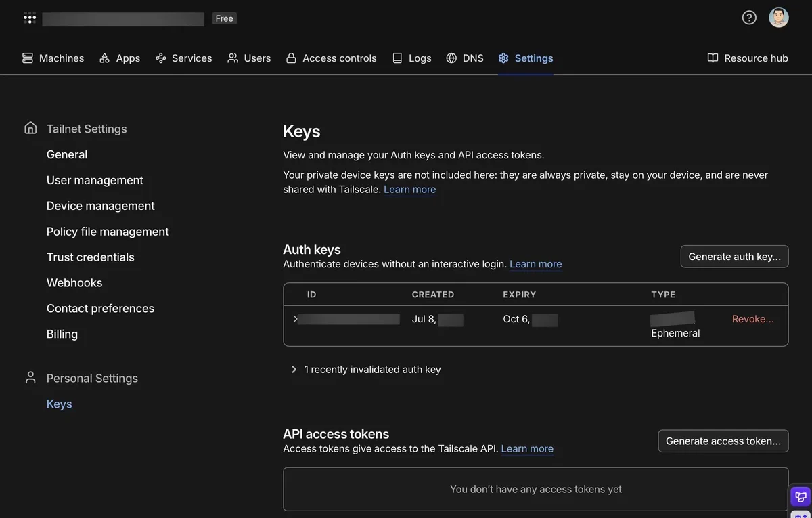Click the Services icon in navigation
Screen dimensions: 812x518
coord(160,58)
